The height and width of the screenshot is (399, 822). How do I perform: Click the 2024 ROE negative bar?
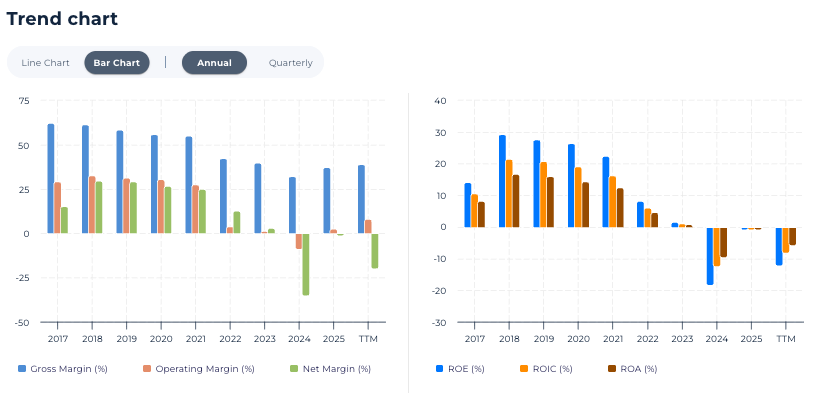[710, 256]
